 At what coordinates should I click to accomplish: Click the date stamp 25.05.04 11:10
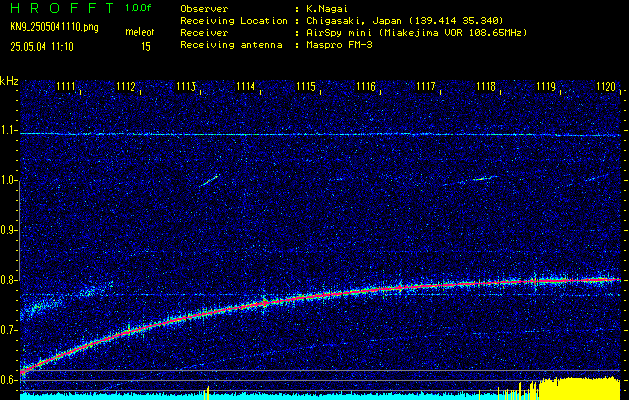coord(42,47)
